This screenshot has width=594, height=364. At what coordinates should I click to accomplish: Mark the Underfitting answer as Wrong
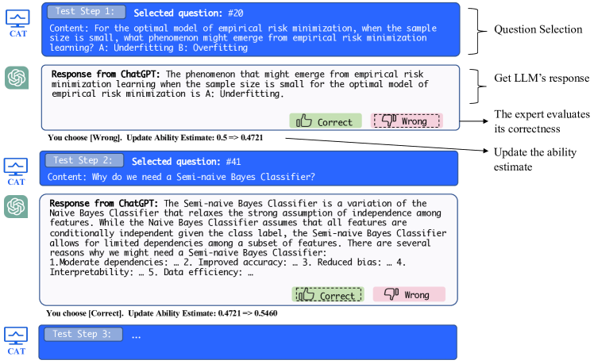click(x=407, y=121)
